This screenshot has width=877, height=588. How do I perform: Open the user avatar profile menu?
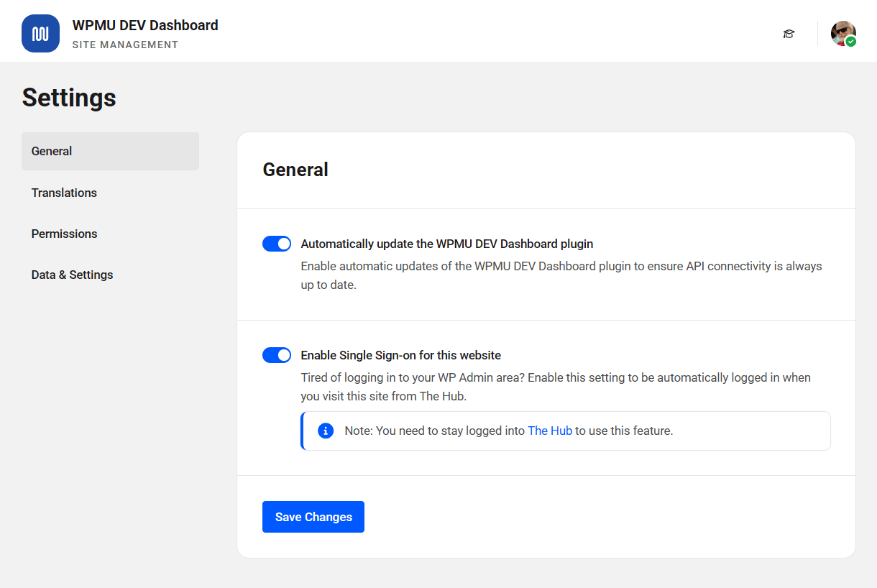point(843,34)
